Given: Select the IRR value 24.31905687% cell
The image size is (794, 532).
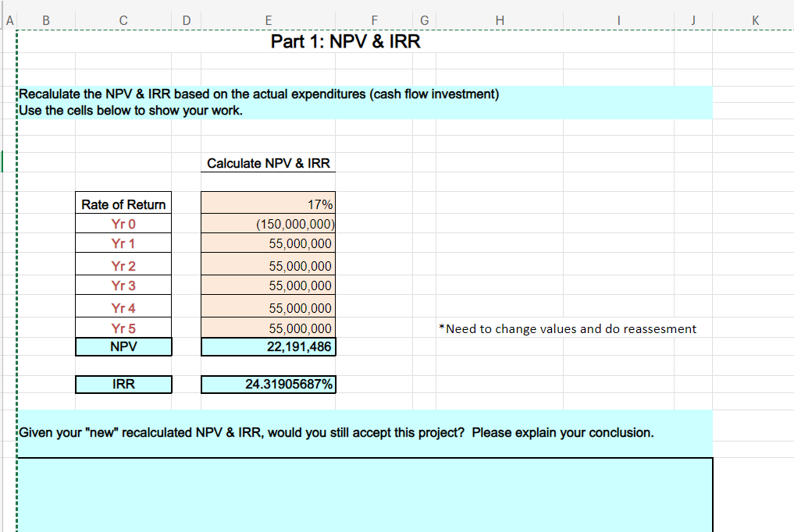Looking at the screenshot, I should [x=268, y=384].
